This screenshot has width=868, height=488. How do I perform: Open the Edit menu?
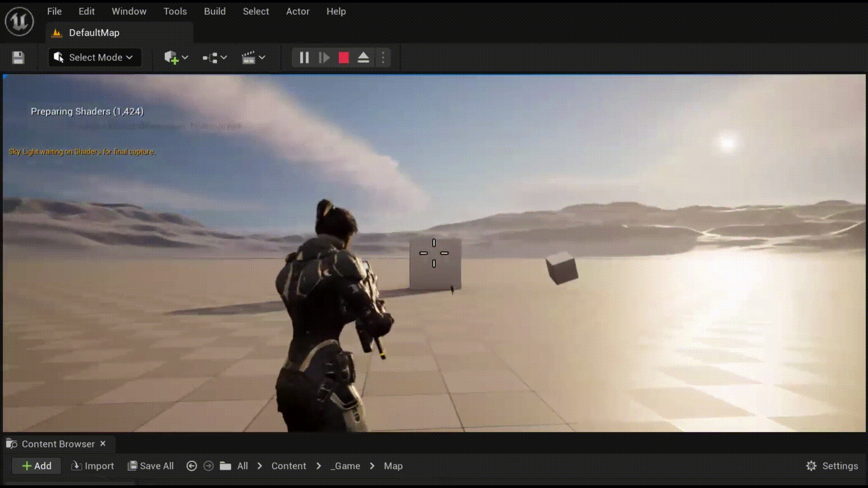tap(86, 11)
